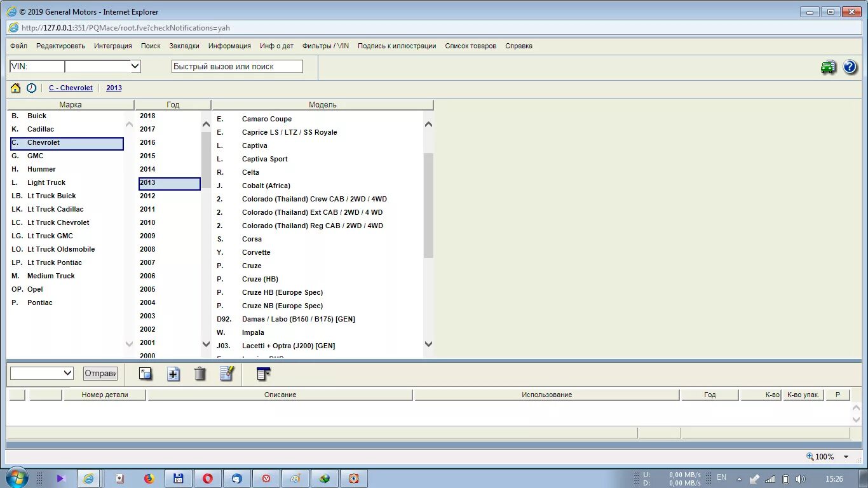868x488 pixels.
Task: Open the Поиск menu
Action: tap(151, 46)
